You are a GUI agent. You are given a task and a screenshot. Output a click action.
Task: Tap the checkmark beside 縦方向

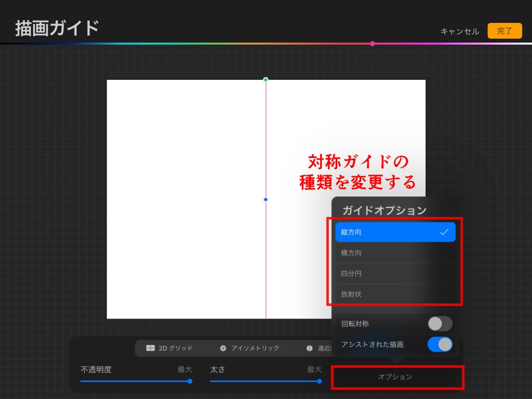445,232
